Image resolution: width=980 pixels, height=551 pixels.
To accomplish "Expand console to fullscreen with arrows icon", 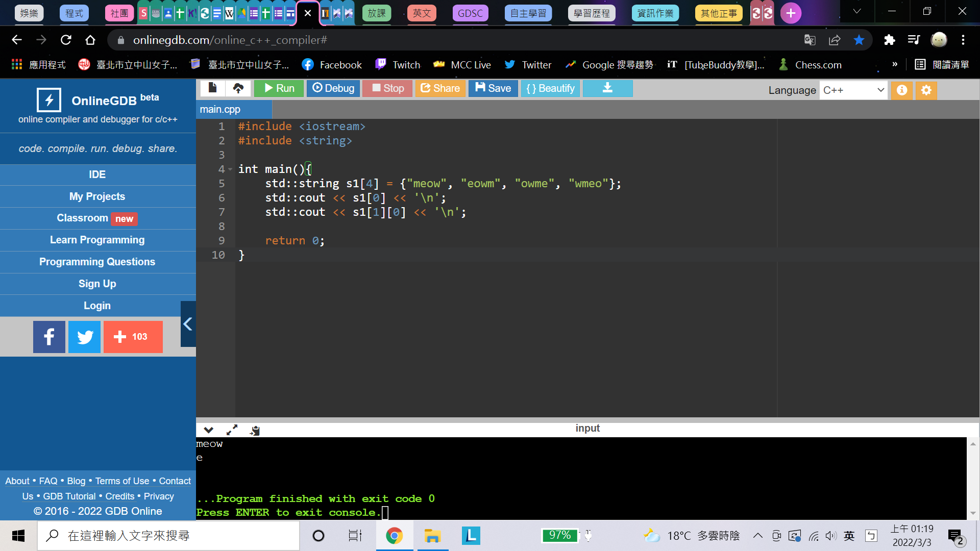I will pos(232,430).
